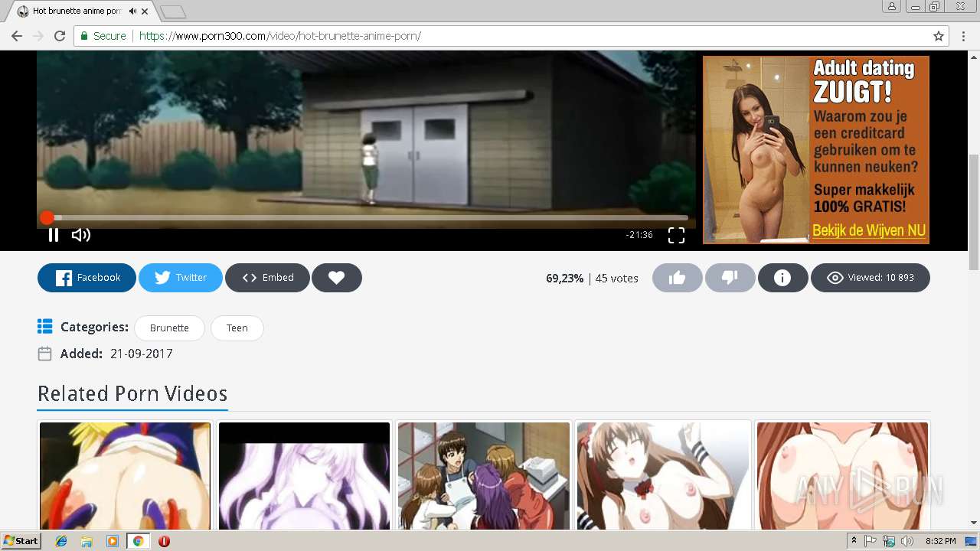Open the Chrome three-dot menu
This screenshot has height=551, width=980.
point(964,36)
